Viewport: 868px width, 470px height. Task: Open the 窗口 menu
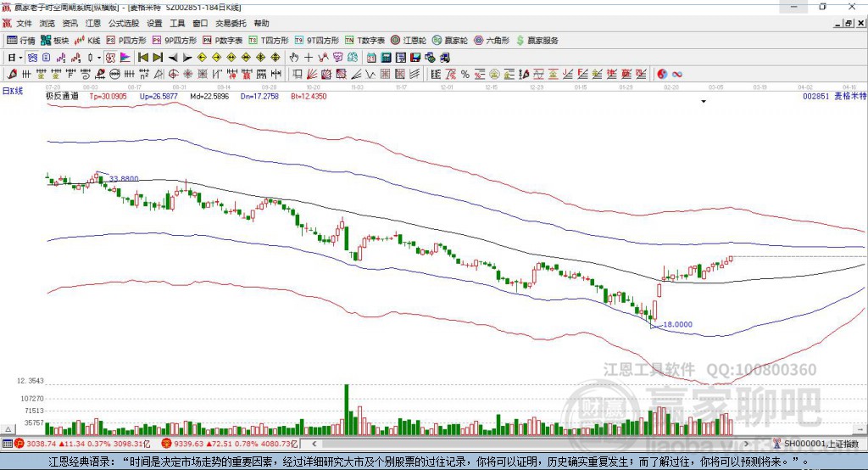point(200,23)
